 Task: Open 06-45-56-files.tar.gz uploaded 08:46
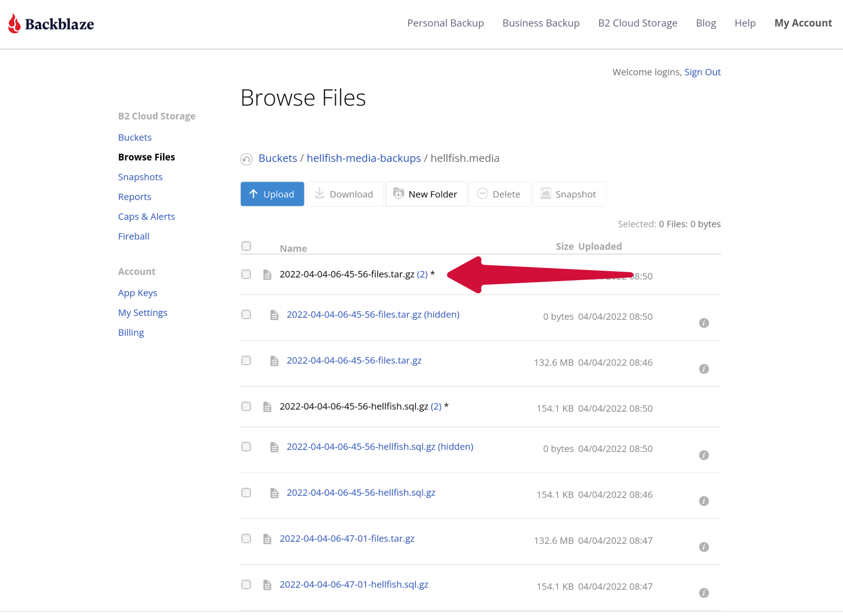pos(354,360)
